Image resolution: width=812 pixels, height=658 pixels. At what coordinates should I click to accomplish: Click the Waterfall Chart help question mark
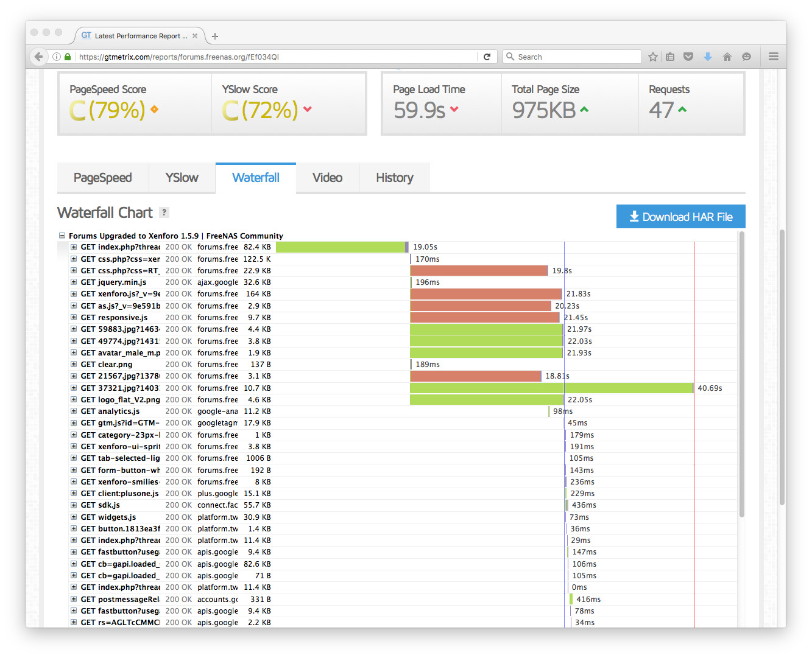point(164,212)
